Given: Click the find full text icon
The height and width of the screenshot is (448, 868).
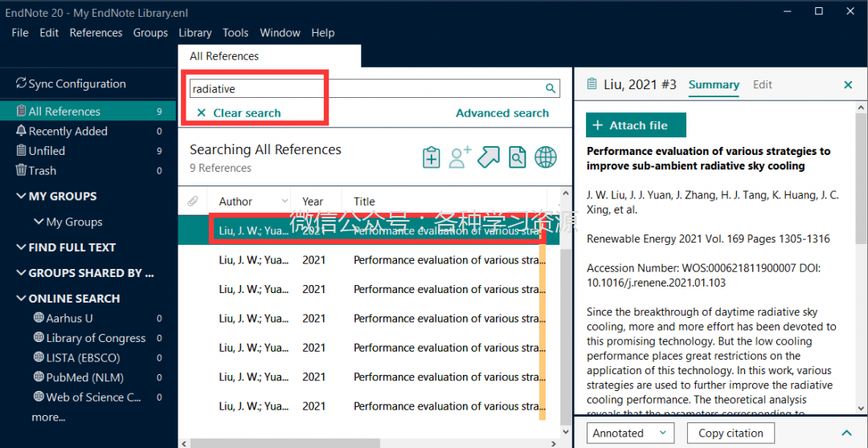Looking at the screenshot, I should [517, 157].
